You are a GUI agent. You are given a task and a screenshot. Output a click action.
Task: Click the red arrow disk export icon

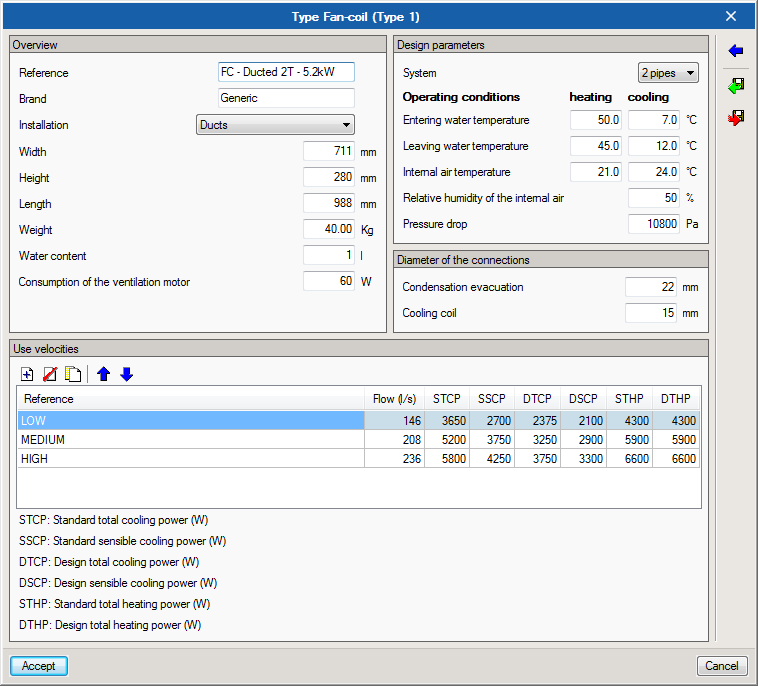(x=736, y=118)
